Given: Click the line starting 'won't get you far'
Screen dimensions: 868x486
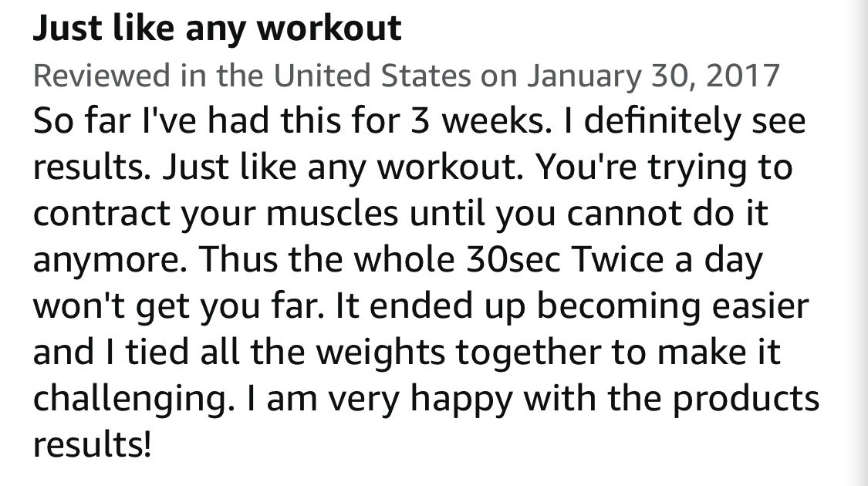Looking at the screenshot, I should (420, 306).
